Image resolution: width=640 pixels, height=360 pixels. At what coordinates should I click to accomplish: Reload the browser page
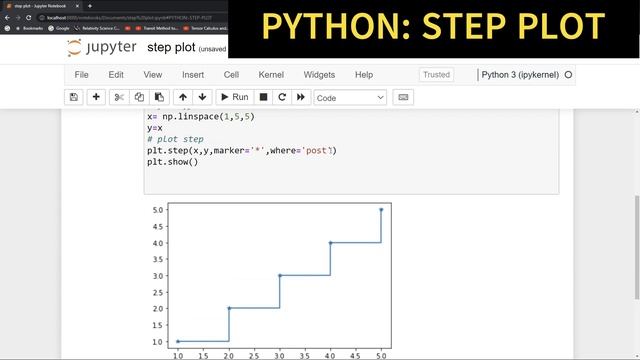coord(29,18)
